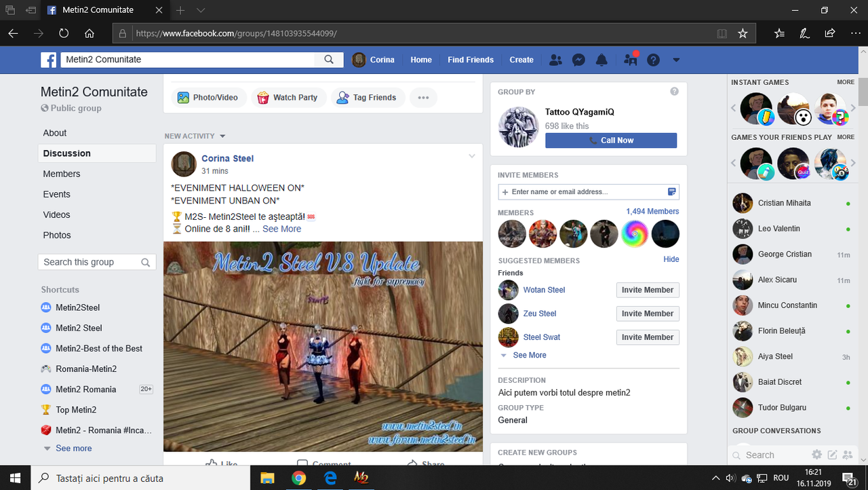Open Metin2Steel shortcut
This screenshot has width=868, height=490.
(x=77, y=307)
